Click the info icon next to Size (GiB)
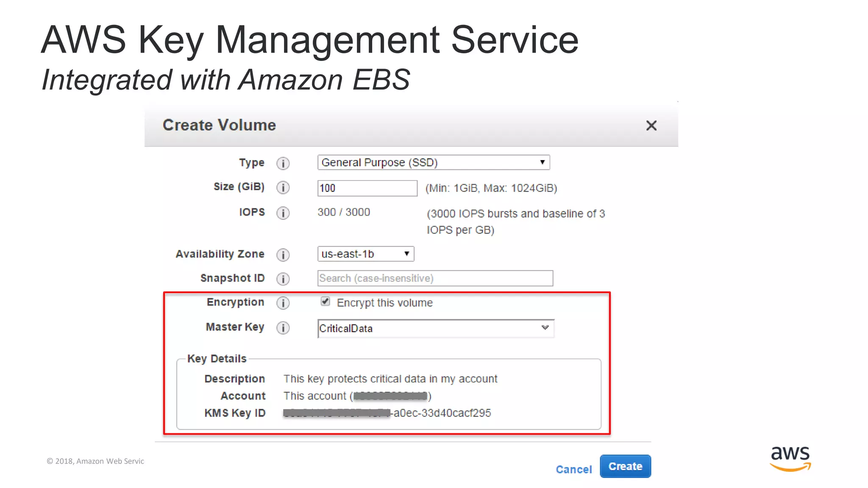The height and width of the screenshot is (488, 868). pyautogui.click(x=283, y=188)
